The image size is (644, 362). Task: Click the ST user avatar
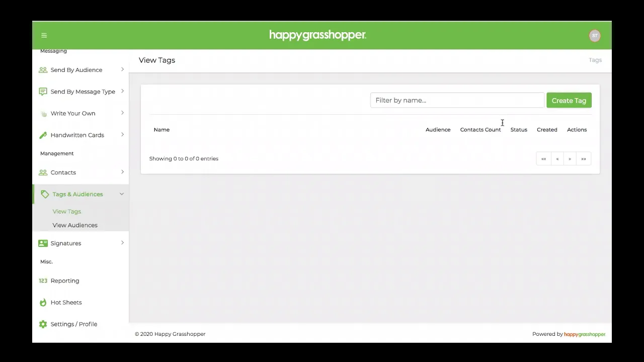tap(595, 36)
